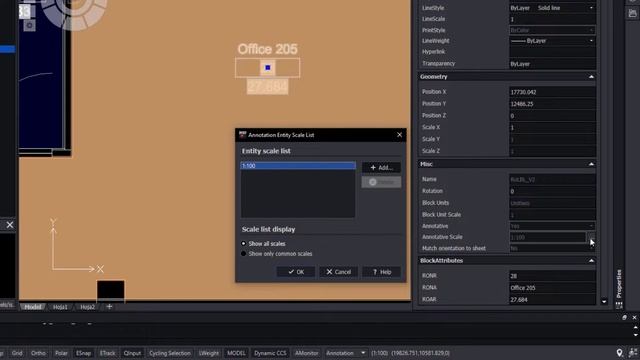Edit the Scale X value field
Screen dimensions: 640x360
coord(552,128)
